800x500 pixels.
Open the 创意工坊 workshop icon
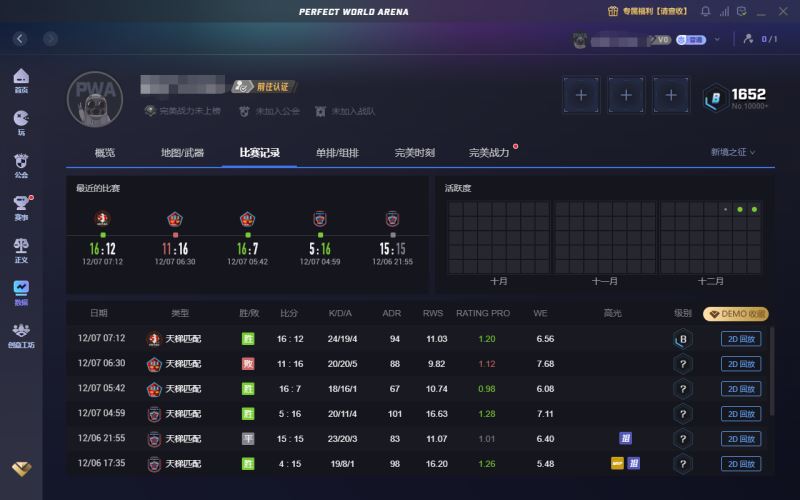[x=21, y=336]
